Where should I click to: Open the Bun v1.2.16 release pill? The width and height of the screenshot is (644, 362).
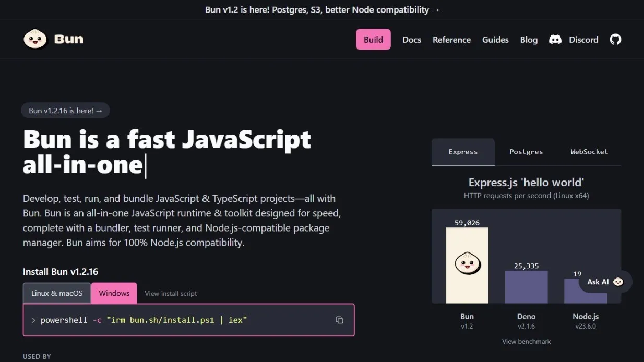[65, 111]
